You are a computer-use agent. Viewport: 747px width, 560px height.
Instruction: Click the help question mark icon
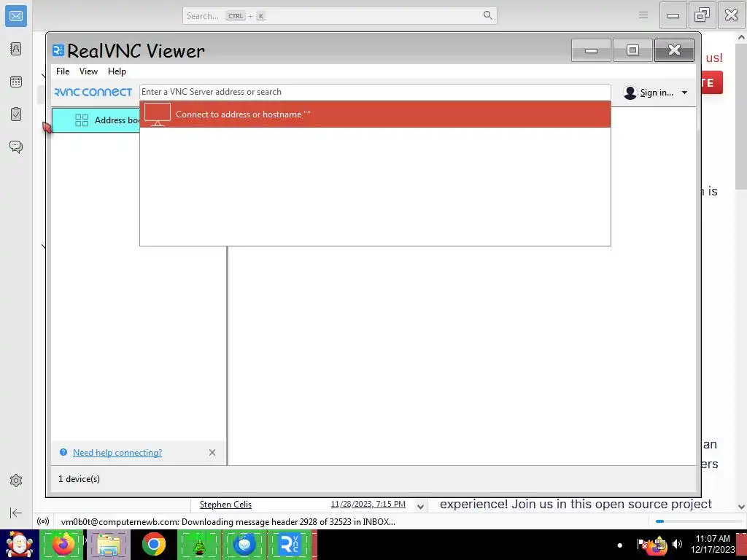pyautogui.click(x=63, y=452)
